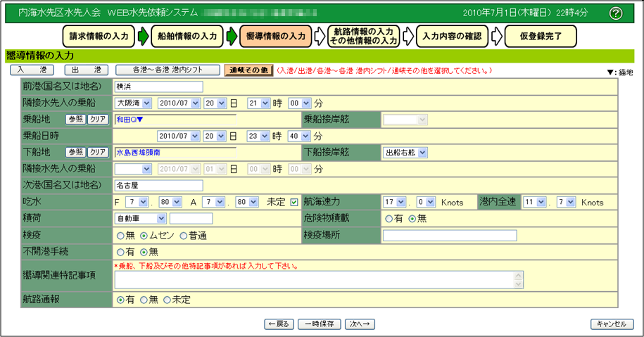Select 有 radio for 危険物積載

(388, 219)
